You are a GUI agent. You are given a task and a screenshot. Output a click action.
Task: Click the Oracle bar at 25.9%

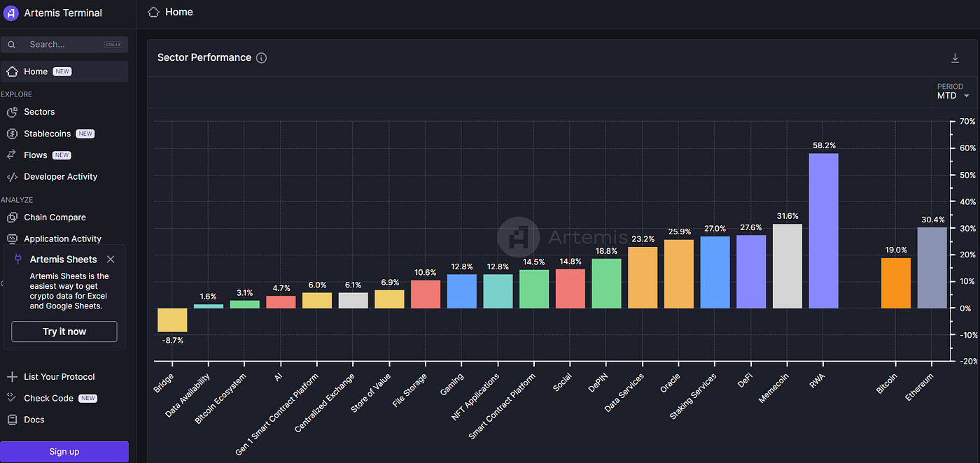coord(679,274)
